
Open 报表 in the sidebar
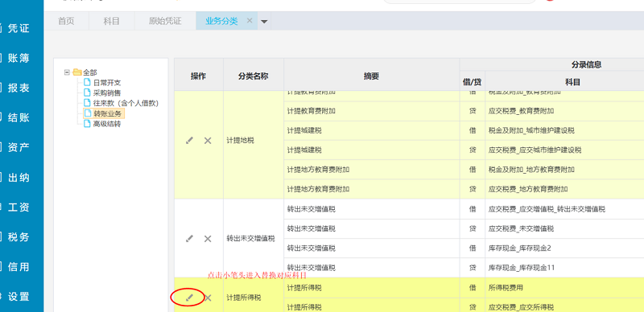[x=19, y=88]
